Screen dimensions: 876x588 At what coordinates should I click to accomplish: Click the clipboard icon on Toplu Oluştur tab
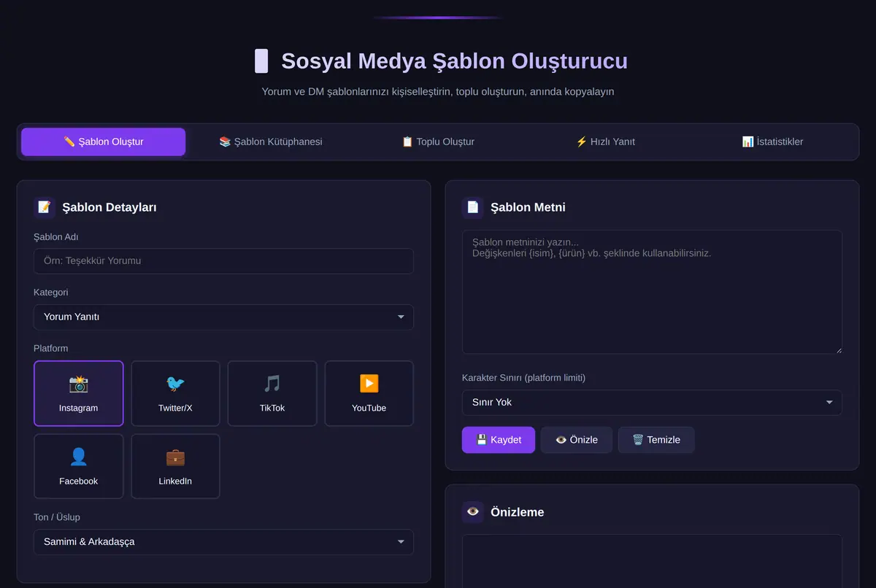coord(407,142)
